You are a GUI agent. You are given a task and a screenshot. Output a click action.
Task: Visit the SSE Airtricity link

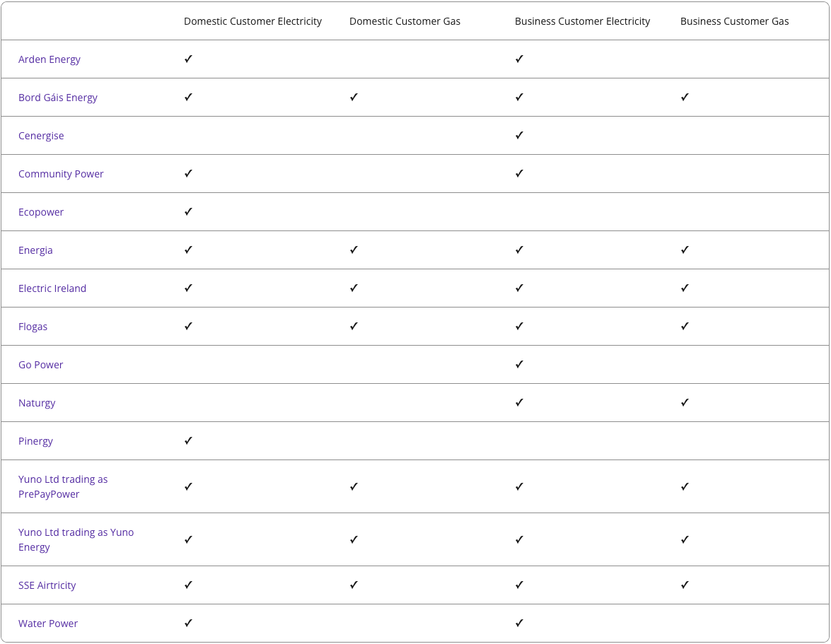click(x=47, y=585)
